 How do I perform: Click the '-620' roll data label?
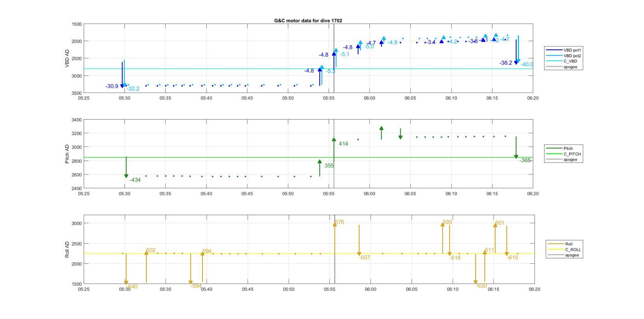pos(481,286)
